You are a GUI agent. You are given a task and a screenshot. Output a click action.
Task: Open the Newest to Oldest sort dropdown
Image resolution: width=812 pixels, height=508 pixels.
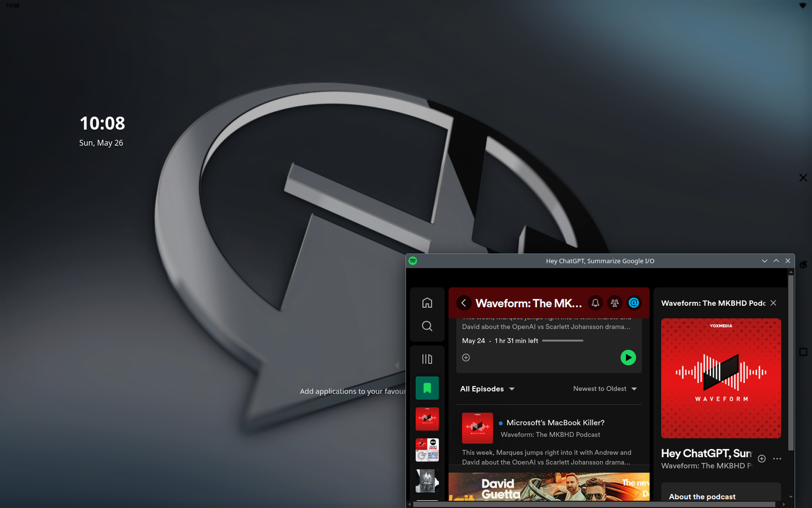605,389
